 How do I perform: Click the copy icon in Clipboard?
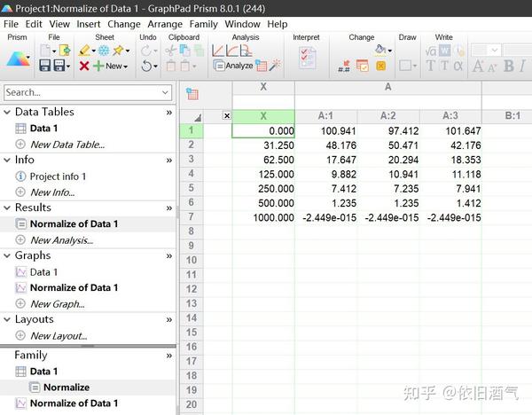click(x=185, y=51)
